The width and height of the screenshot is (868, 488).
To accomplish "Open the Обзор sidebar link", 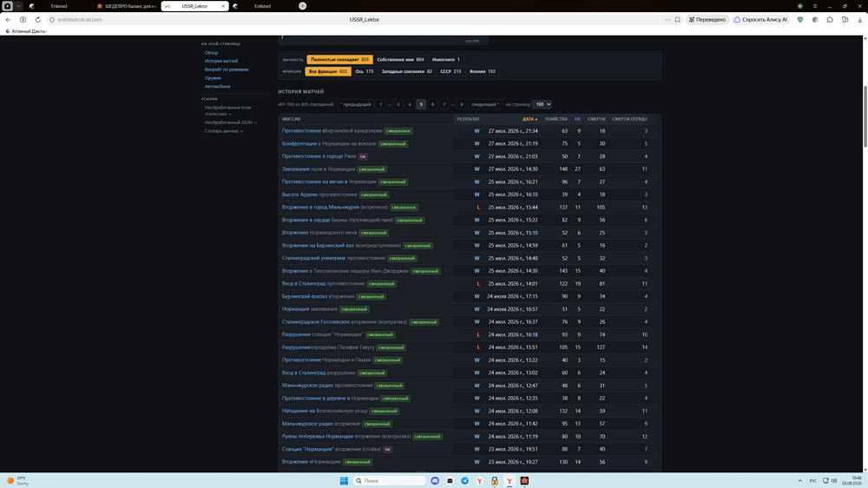I will coord(211,53).
